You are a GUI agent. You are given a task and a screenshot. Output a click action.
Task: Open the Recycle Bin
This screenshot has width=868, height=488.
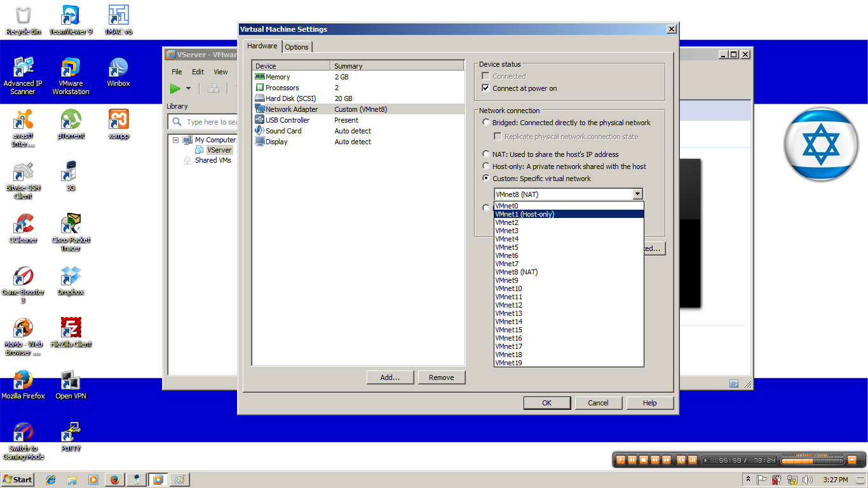pos(23,20)
